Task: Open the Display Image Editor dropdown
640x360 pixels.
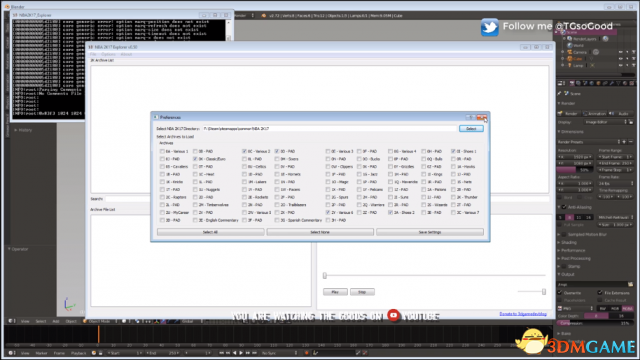Action: (x=605, y=122)
